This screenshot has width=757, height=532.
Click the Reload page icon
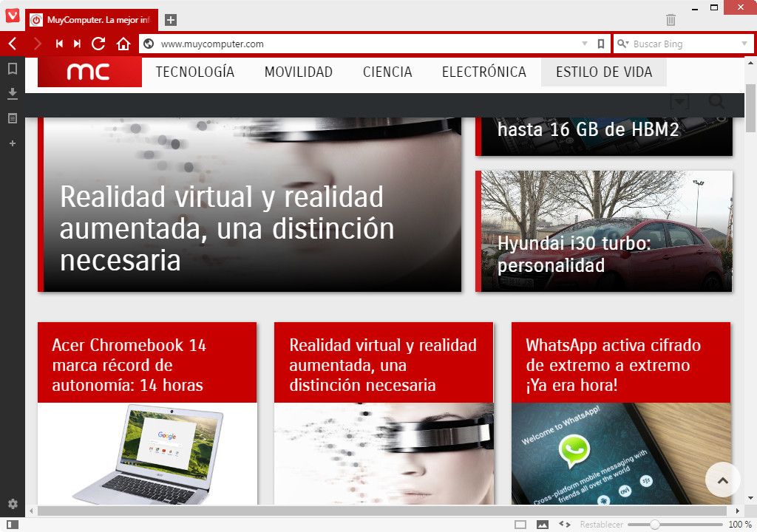[x=98, y=44]
